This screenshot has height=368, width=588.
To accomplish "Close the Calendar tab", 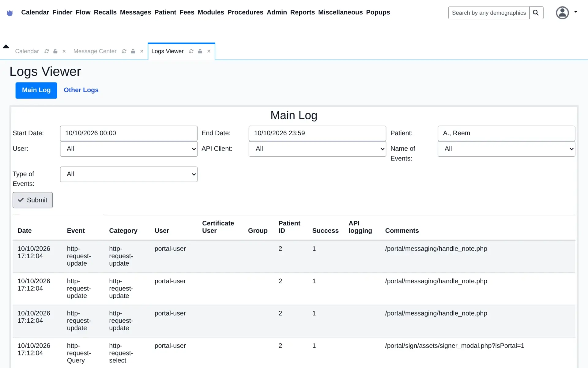I will coord(64,51).
